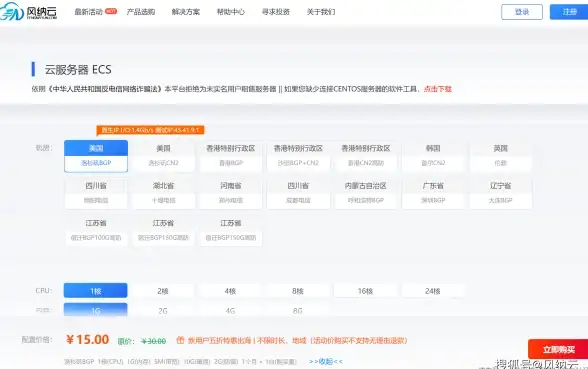588x369 pixels.
Task: Choose the 沙田BGP+CN2 Hong Kong region
Action: pos(298,156)
